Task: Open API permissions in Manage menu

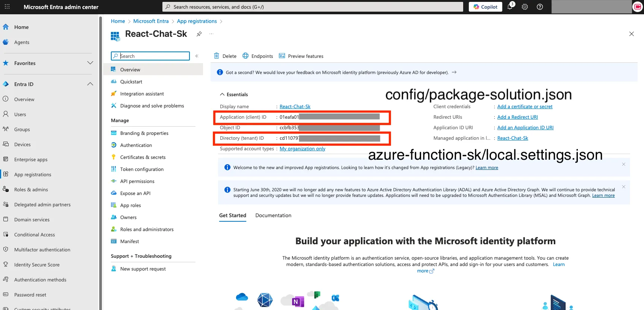Action: click(137, 181)
